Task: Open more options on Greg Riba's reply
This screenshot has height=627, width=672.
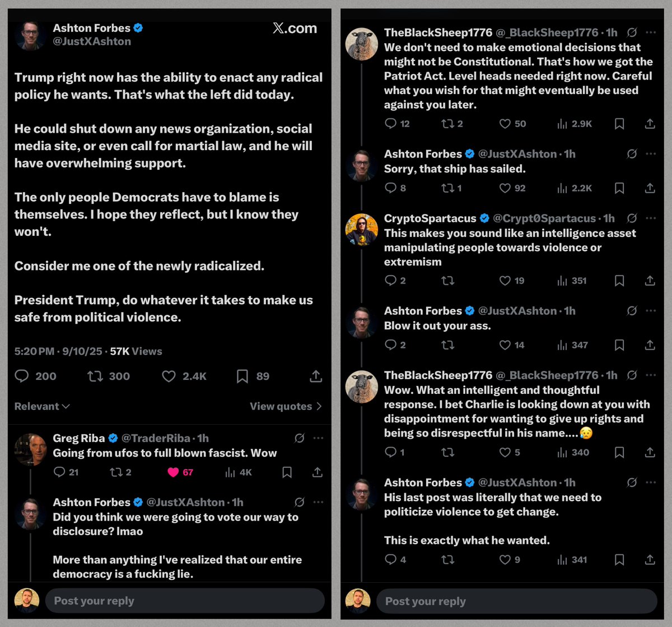Action: [318, 438]
